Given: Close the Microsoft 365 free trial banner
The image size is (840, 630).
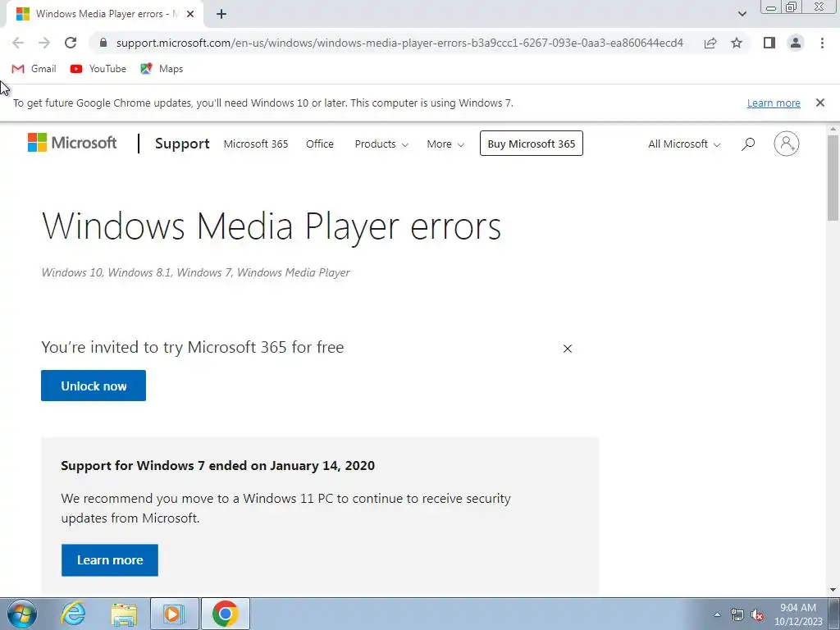Looking at the screenshot, I should (568, 349).
